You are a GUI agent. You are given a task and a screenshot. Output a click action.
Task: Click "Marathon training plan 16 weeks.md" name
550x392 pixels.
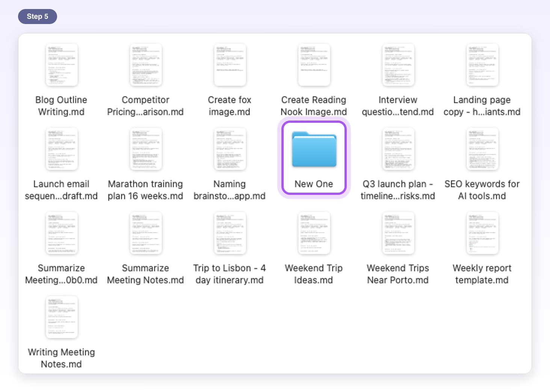145,190
